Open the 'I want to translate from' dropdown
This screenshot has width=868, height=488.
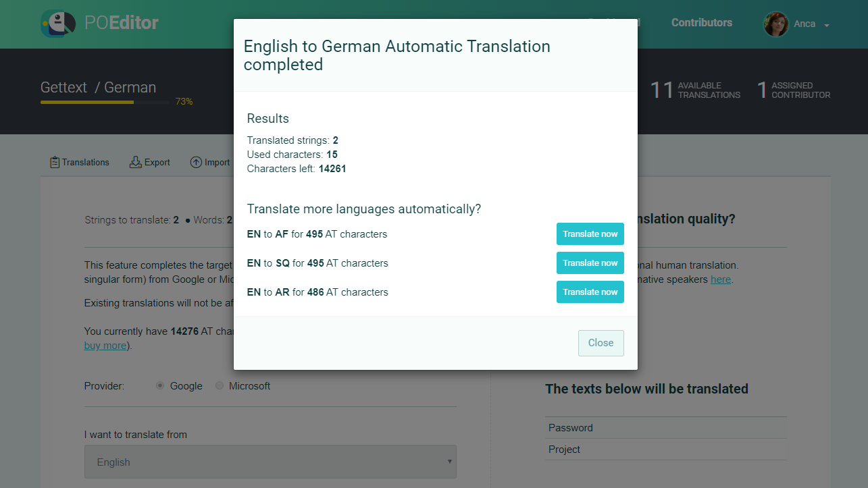[x=270, y=462]
